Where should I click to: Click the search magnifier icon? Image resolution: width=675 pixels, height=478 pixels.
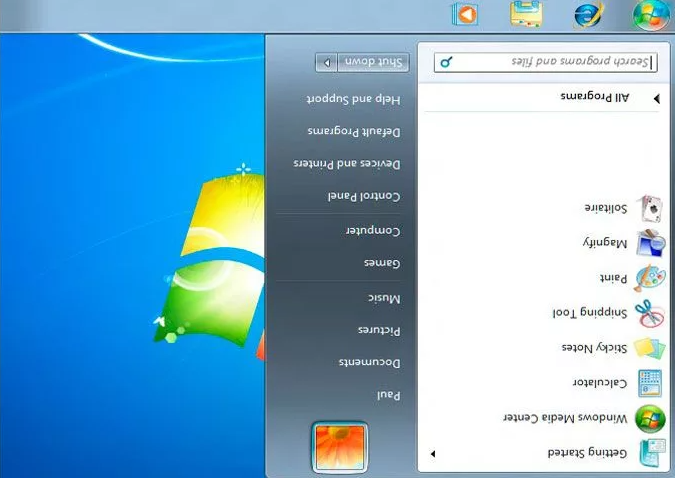click(x=446, y=62)
